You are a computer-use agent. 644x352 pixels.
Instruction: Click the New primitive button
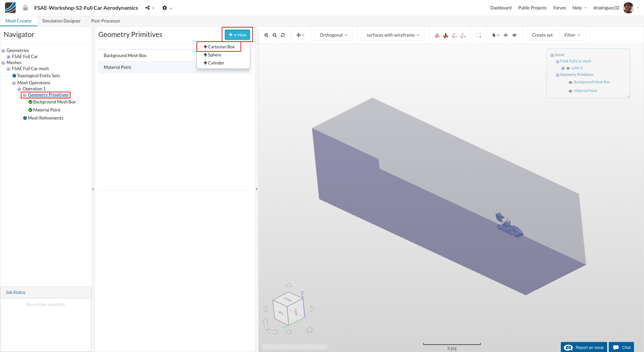237,35
